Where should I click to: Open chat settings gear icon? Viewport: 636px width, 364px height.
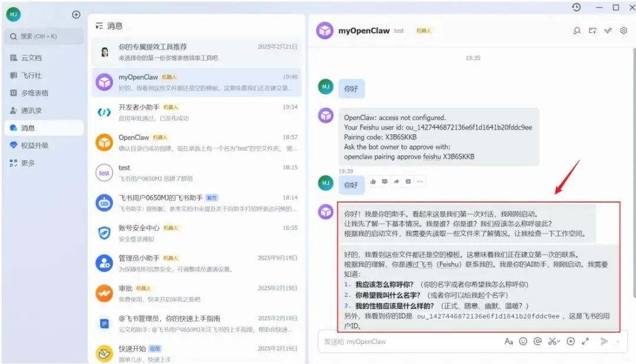pos(624,31)
